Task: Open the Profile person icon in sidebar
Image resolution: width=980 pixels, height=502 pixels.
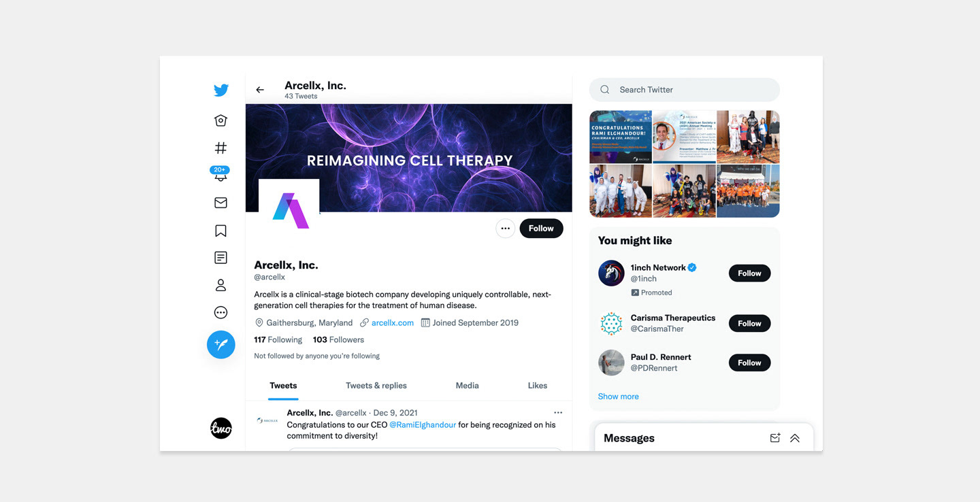Action: click(x=220, y=285)
